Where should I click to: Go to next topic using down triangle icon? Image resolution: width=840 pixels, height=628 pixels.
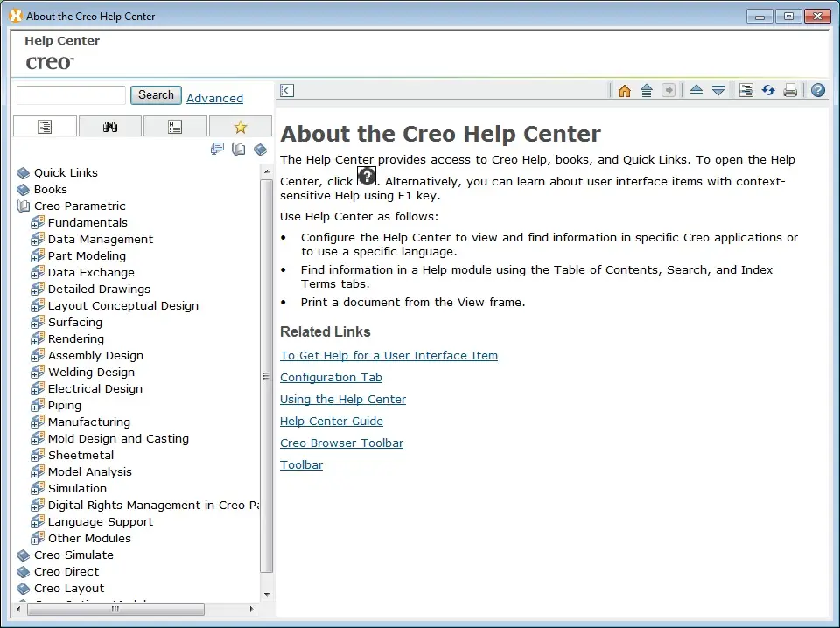[718, 90]
